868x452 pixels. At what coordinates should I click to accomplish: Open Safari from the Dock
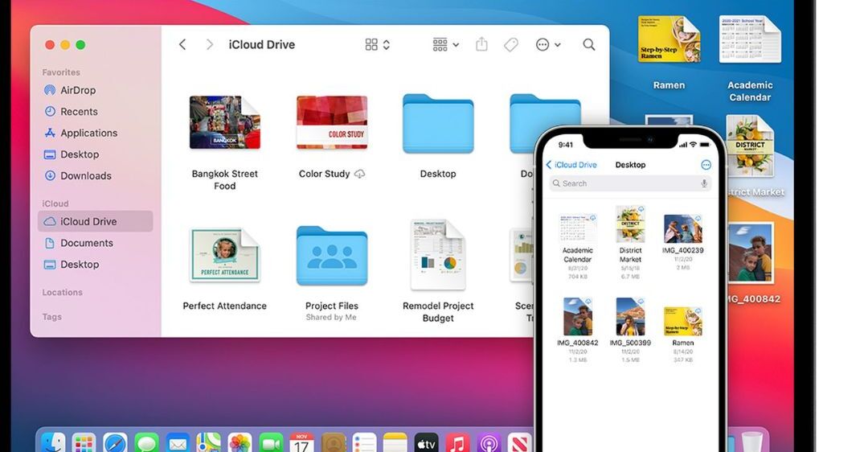click(x=115, y=443)
